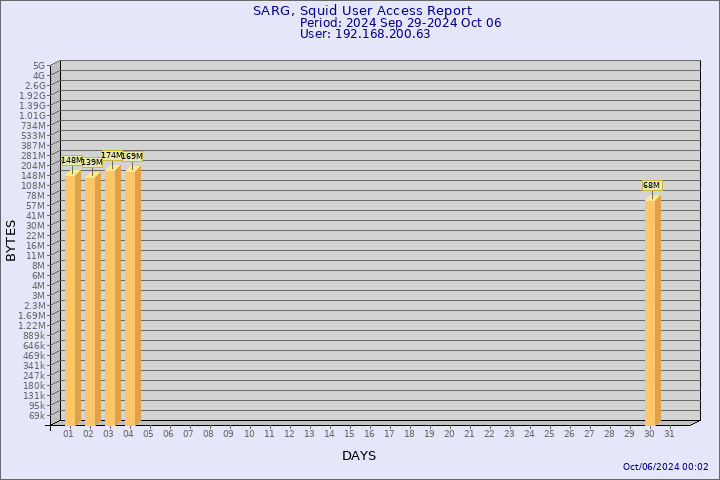Select the User 192.168.200.63 text
Screen dimensions: 720x480
[x=365, y=33]
